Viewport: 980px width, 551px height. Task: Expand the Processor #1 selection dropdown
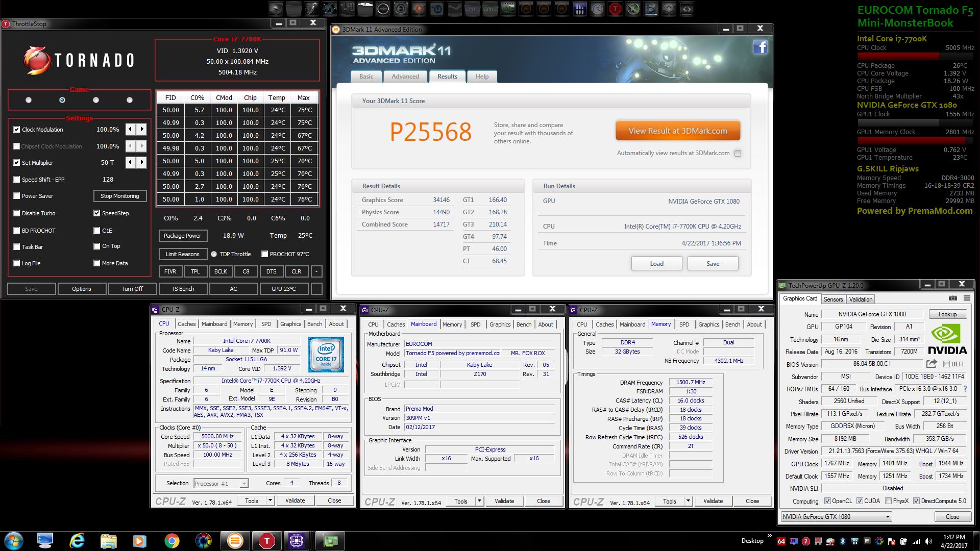pos(243,484)
